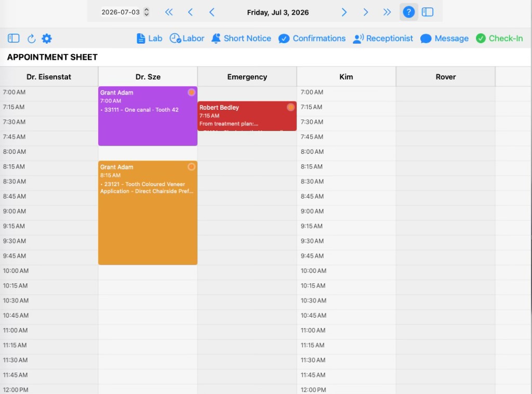Click the refresh icon
The image size is (532, 394).
coord(32,38)
